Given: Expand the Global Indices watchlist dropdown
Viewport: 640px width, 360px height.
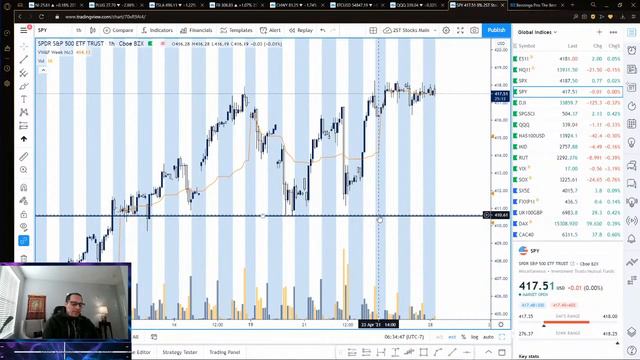Looking at the screenshot, I should pos(537,32).
